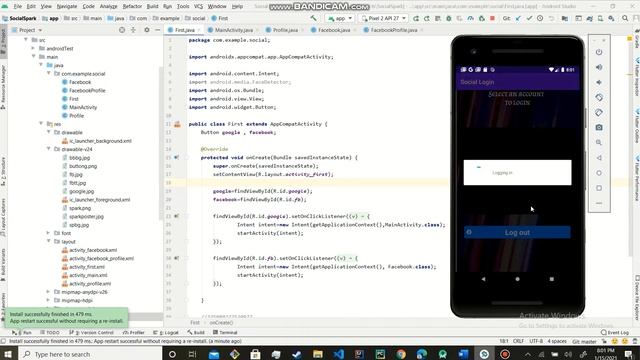
Task: Hide the Project panel with minus icon
Action: click(x=158, y=30)
